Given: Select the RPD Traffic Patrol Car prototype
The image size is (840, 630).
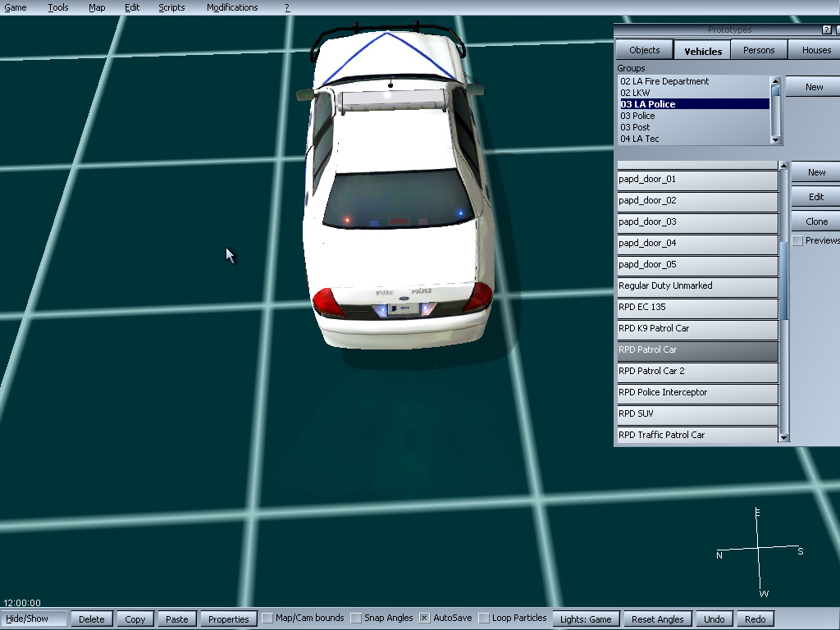Looking at the screenshot, I should (x=697, y=435).
